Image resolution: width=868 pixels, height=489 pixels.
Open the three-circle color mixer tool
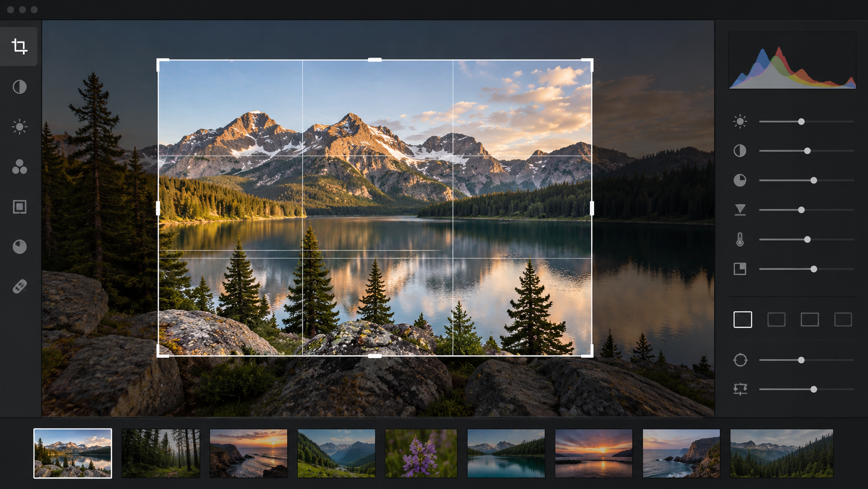pyautogui.click(x=20, y=167)
